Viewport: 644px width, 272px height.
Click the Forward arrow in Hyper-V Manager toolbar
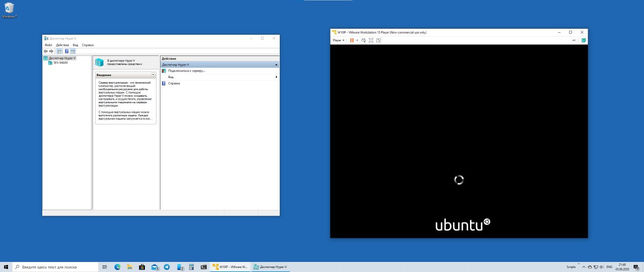click(x=51, y=51)
